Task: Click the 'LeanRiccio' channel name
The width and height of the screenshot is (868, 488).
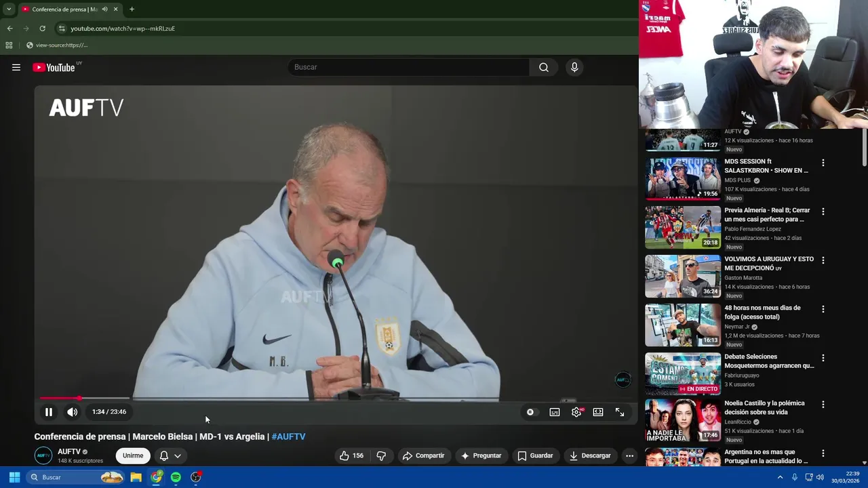Action: coord(738,422)
